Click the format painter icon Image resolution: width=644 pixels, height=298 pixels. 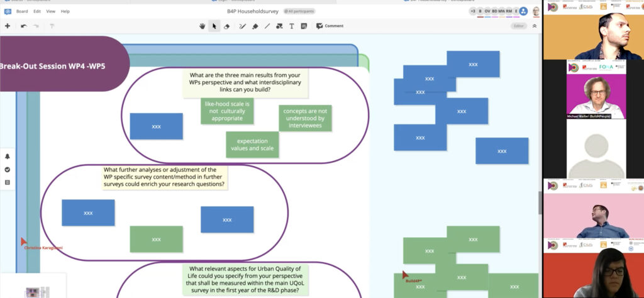coord(52,26)
